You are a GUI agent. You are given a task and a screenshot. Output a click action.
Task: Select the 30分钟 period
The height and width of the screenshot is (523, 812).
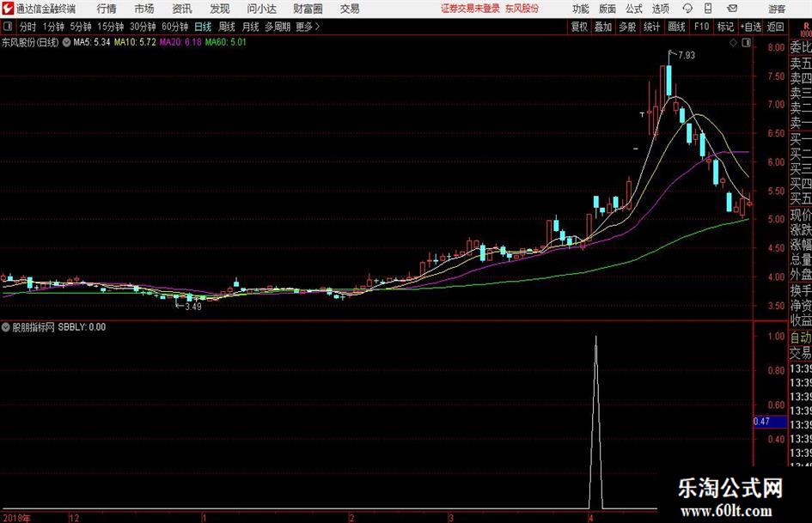[143, 27]
